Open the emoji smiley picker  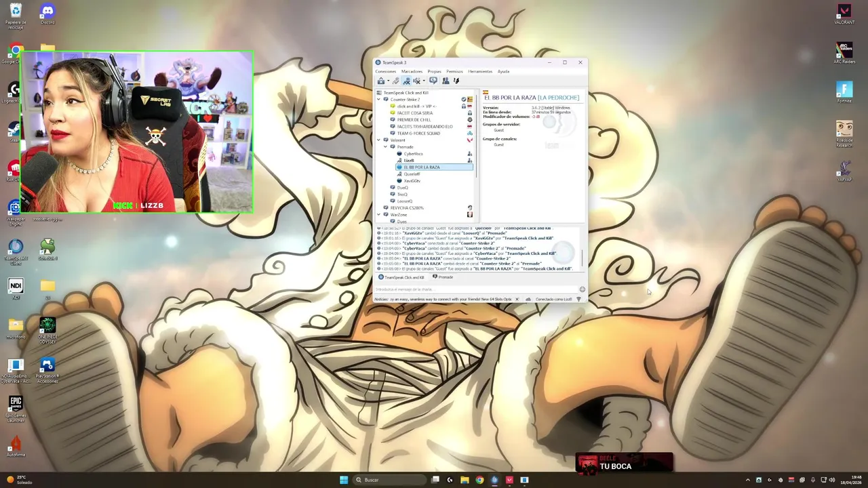pos(582,289)
